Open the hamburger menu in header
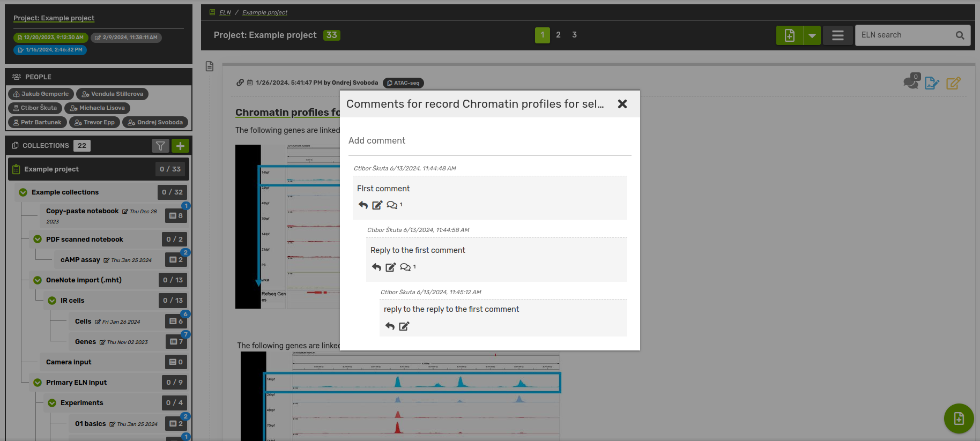 click(x=837, y=35)
